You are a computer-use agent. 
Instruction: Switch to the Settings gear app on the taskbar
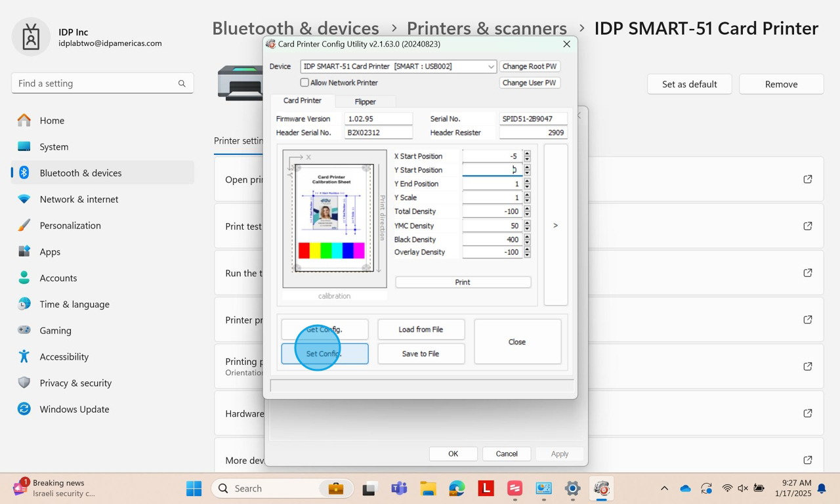click(x=572, y=488)
